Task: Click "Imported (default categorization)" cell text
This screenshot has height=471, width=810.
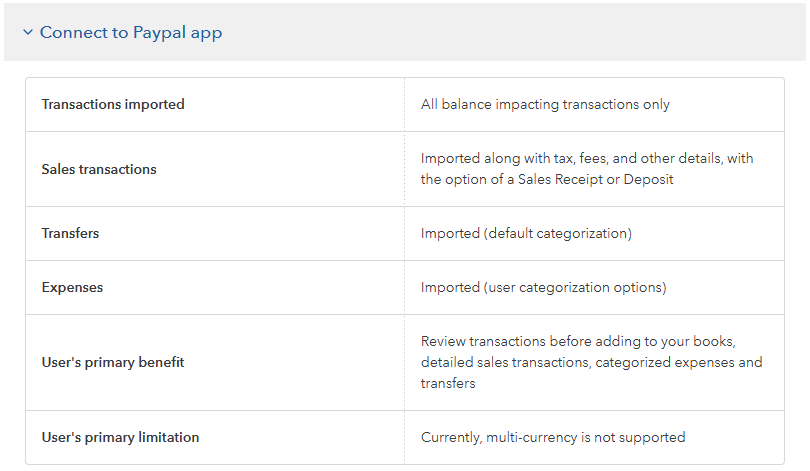Action: (526, 234)
